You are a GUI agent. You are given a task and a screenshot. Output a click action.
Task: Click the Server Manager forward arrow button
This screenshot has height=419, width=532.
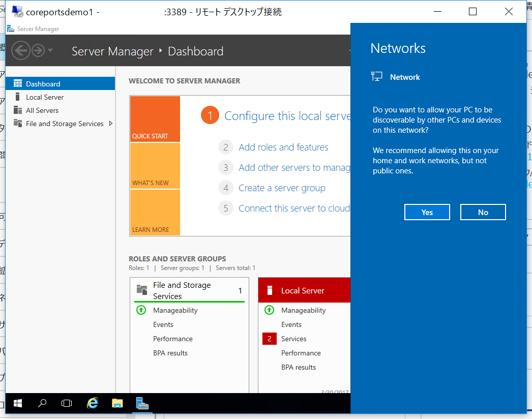pos(38,50)
